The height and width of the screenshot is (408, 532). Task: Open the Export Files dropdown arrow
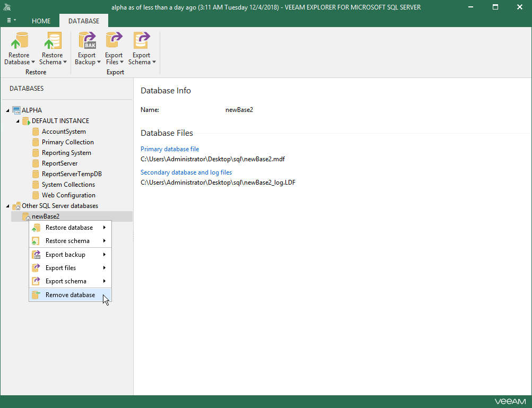coord(121,62)
